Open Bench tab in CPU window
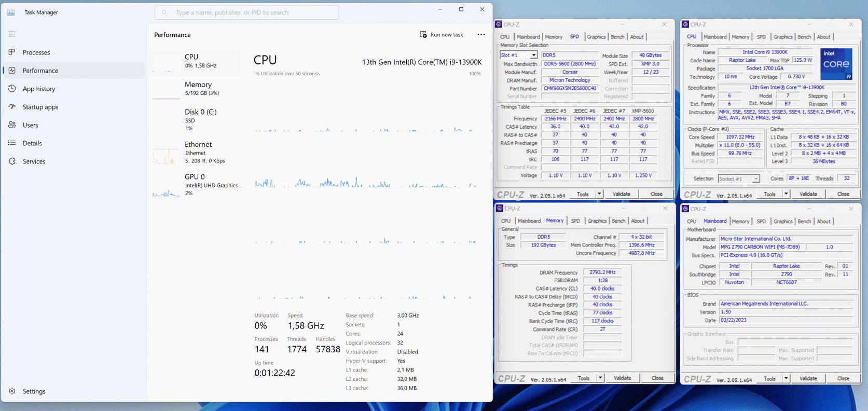The height and width of the screenshot is (411, 868). pyautogui.click(x=804, y=37)
